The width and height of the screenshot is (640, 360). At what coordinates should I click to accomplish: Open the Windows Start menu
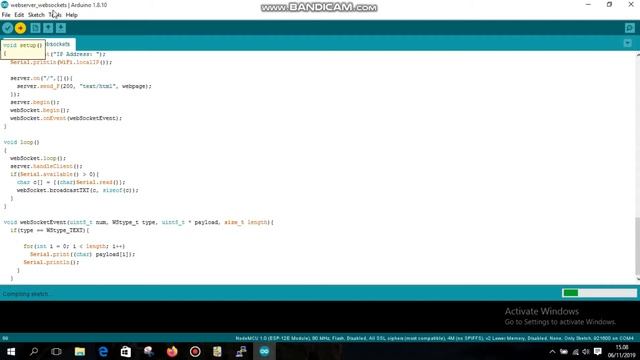click(11, 351)
